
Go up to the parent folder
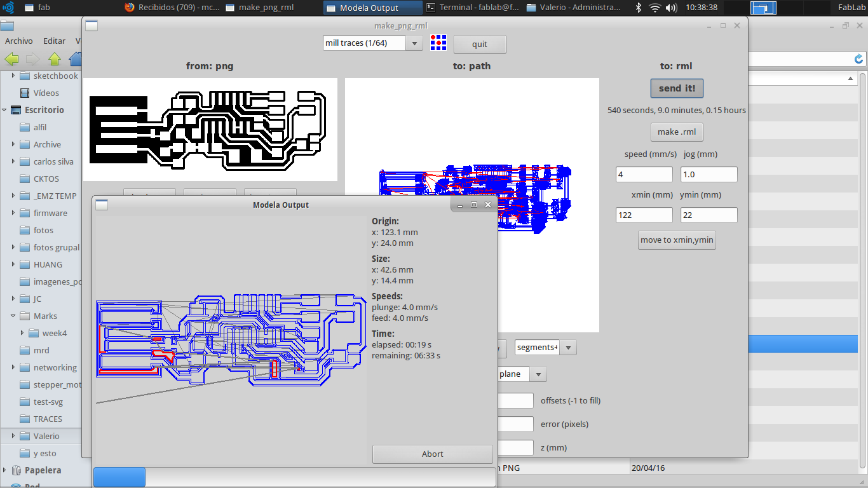point(55,59)
